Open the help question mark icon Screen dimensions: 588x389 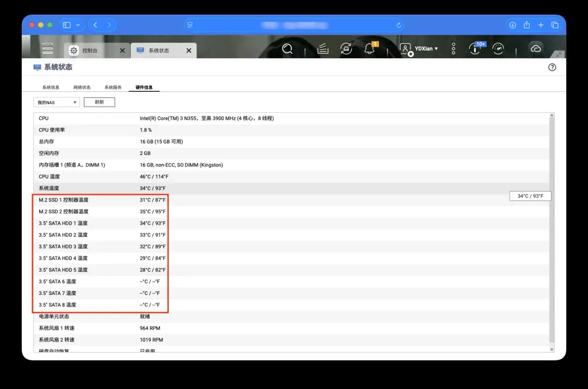(552, 67)
